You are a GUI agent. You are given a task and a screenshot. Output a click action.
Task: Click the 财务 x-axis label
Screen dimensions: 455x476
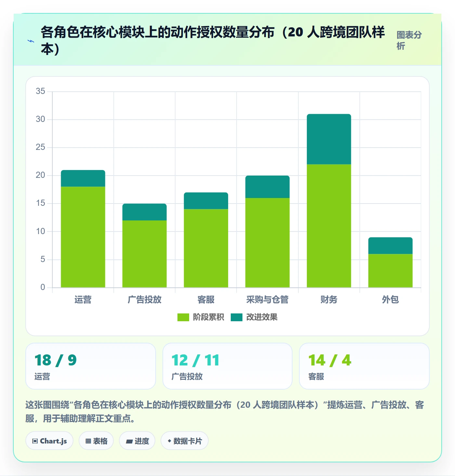[x=329, y=299]
